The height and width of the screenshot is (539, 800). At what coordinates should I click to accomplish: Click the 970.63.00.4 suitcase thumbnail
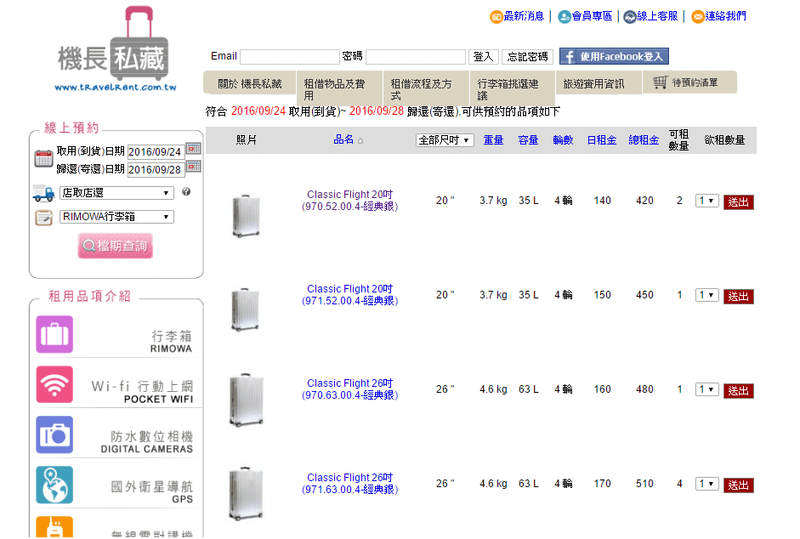pos(246,400)
